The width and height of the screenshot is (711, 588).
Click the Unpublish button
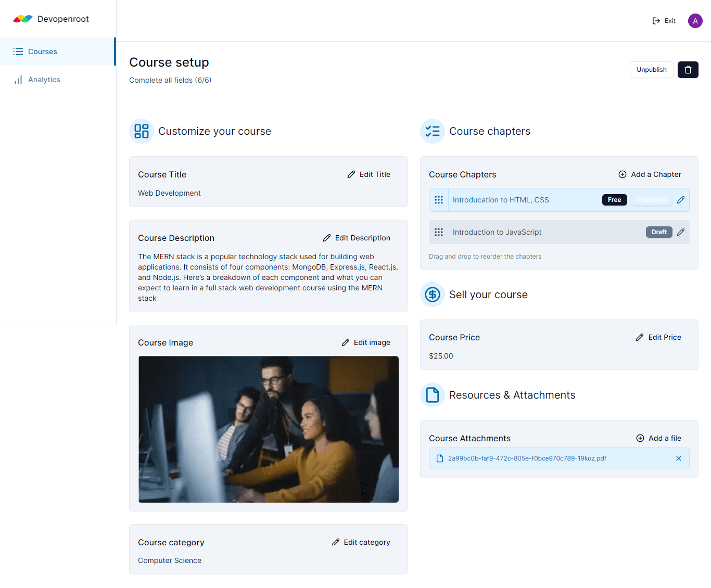[652, 70]
